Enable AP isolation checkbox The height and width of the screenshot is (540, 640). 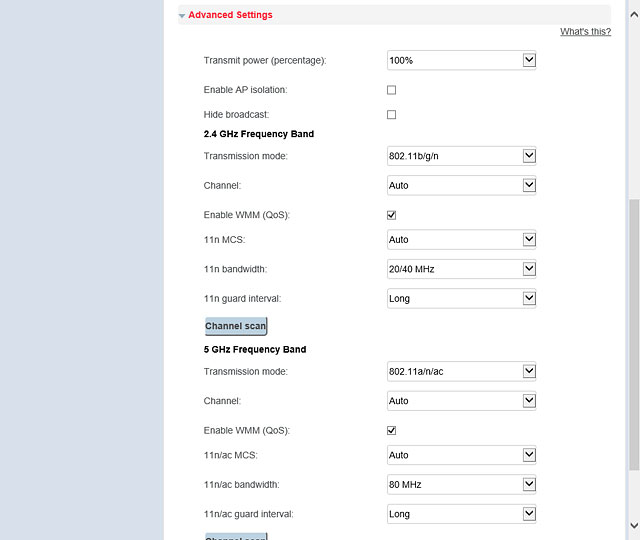point(391,90)
